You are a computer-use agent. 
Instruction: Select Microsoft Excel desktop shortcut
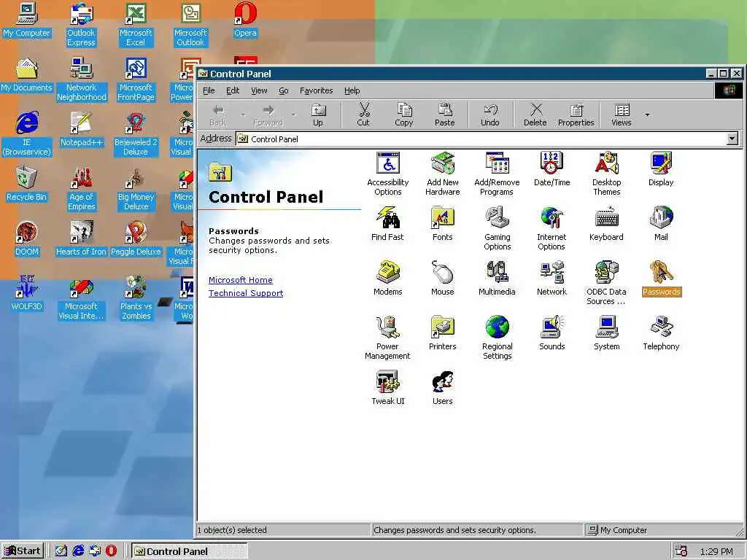click(136, 25)
